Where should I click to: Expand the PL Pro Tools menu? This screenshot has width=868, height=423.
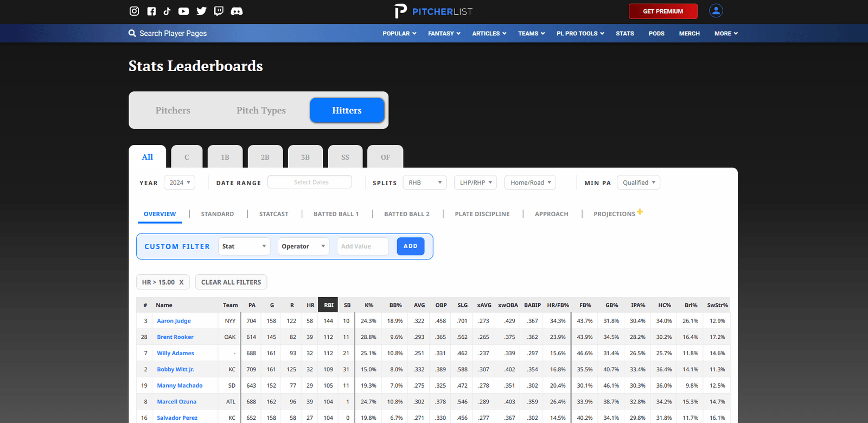pos(580,33)
